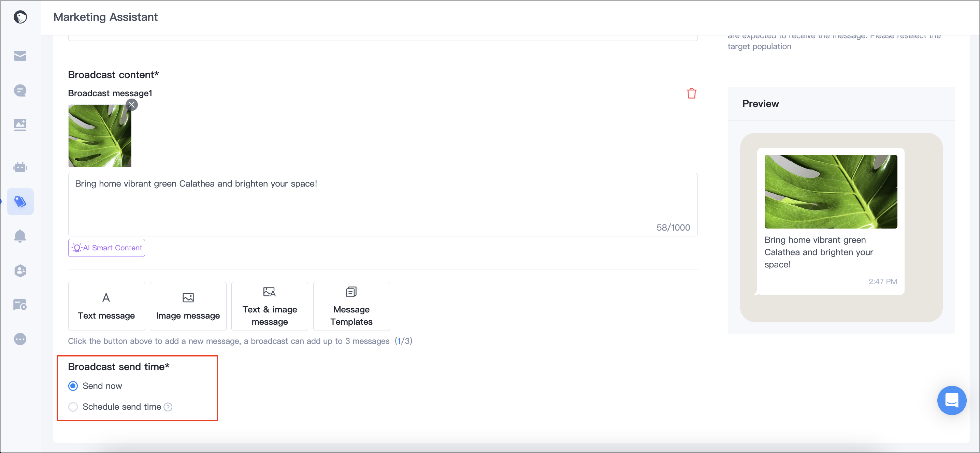This screenshot has width=980, height=453.
Task: Show help for Schedule send time
Action: [x=168, y=407]
